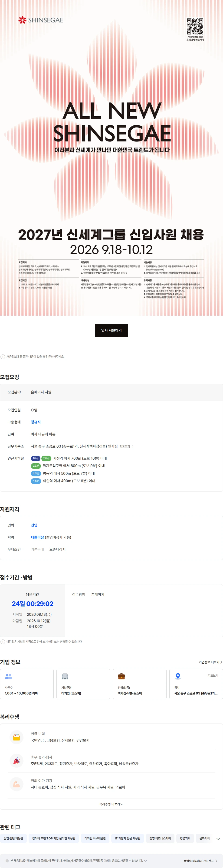Image resolution: width=223 pixels, height=868 pixels.
Task: Select the 경영기획 tag
Action: coord(185,838)
